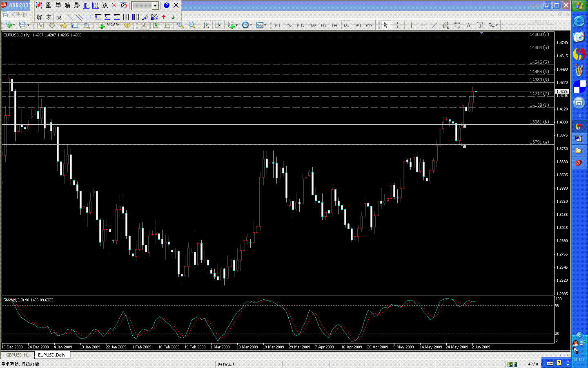Click the Default profile status bar entry
This screenshot has height=368, width=588.
(x=226, y=364)
